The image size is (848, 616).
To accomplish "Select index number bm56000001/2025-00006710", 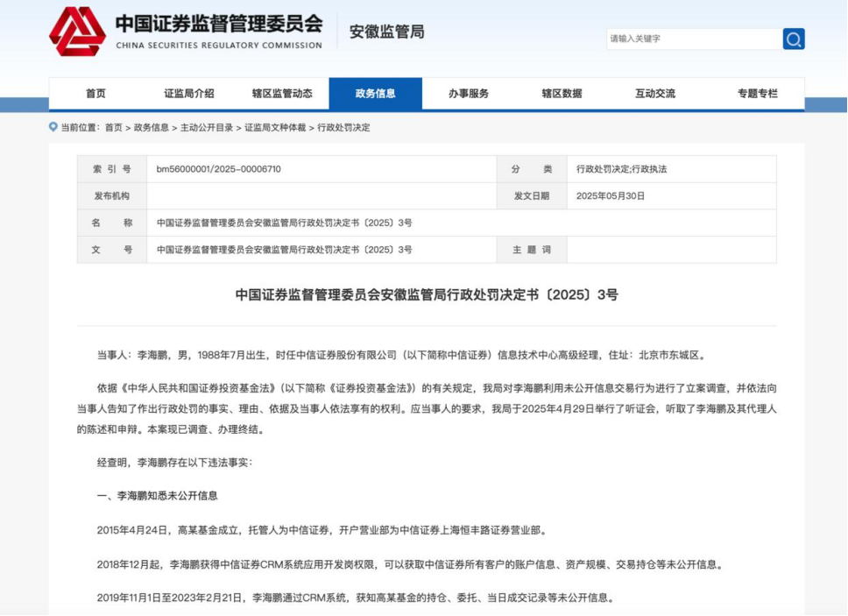I will tap(218, 169).
